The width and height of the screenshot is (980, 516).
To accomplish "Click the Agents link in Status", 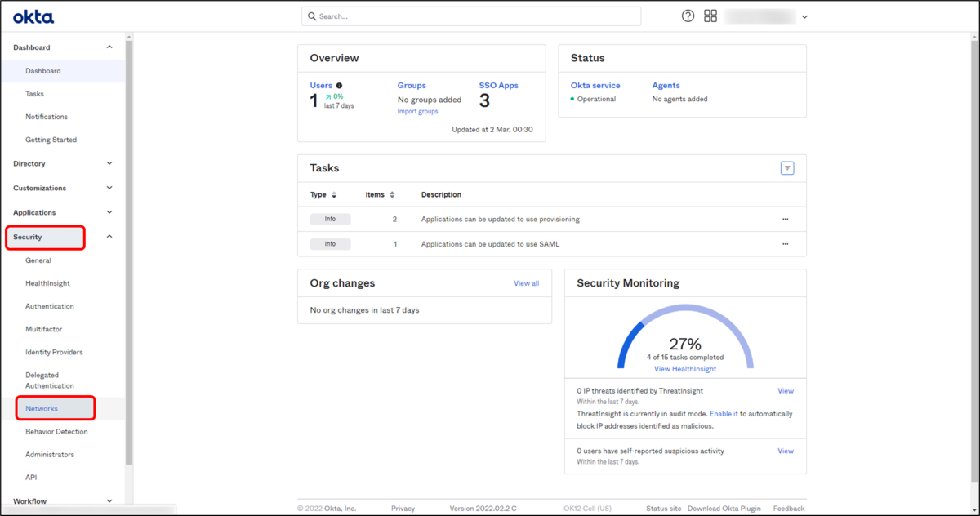I will coord(666,85).
